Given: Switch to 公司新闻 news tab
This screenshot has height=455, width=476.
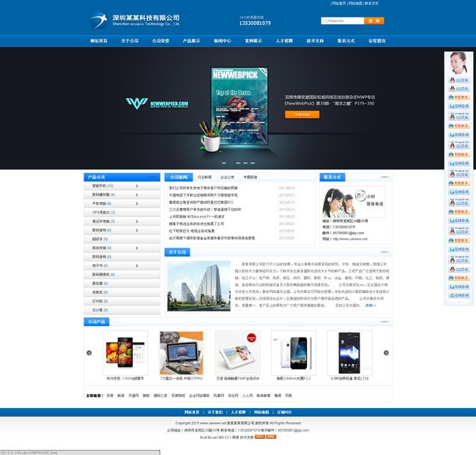Looking at the screenshot, I should tap(179, 177).
